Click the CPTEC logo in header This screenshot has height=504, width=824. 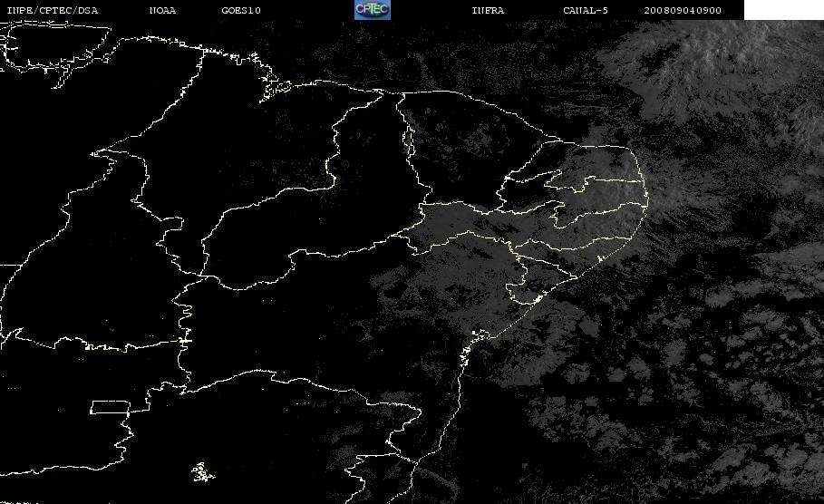(372, 9)
